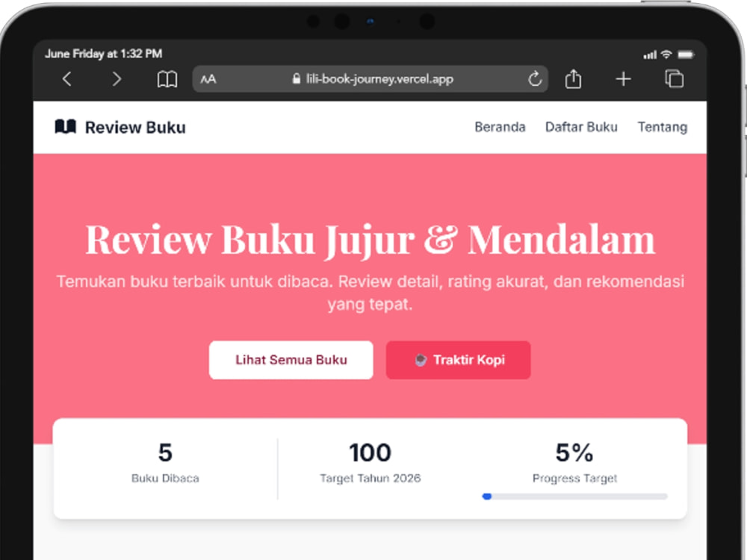Tap the Wi-Fi status icon
747x560 pixels.
click(x=666, y=55)
